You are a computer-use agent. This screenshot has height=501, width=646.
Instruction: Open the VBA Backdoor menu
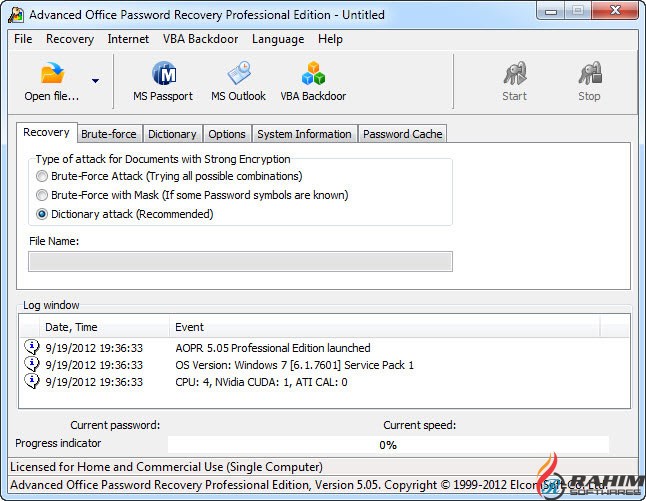(201, 39)
